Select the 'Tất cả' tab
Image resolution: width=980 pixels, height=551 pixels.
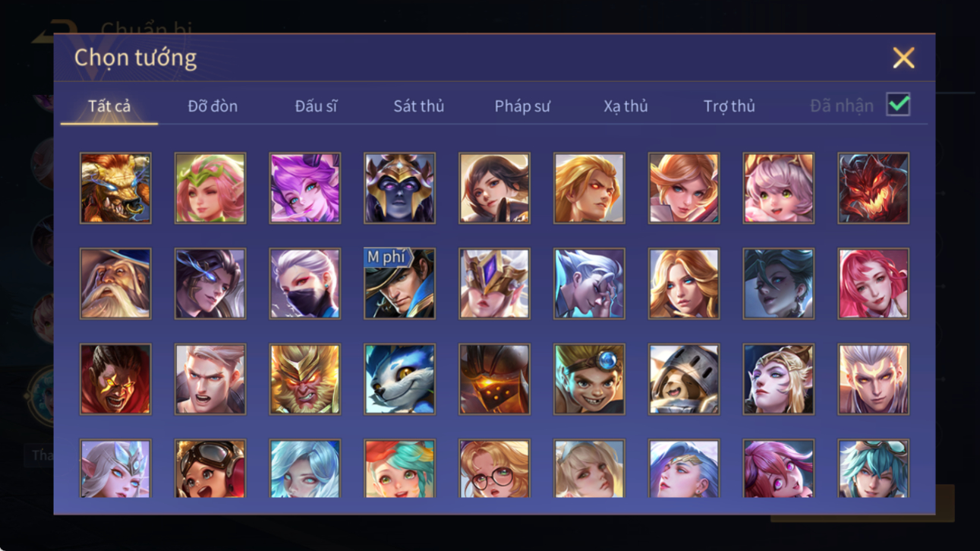pos(109,106)
